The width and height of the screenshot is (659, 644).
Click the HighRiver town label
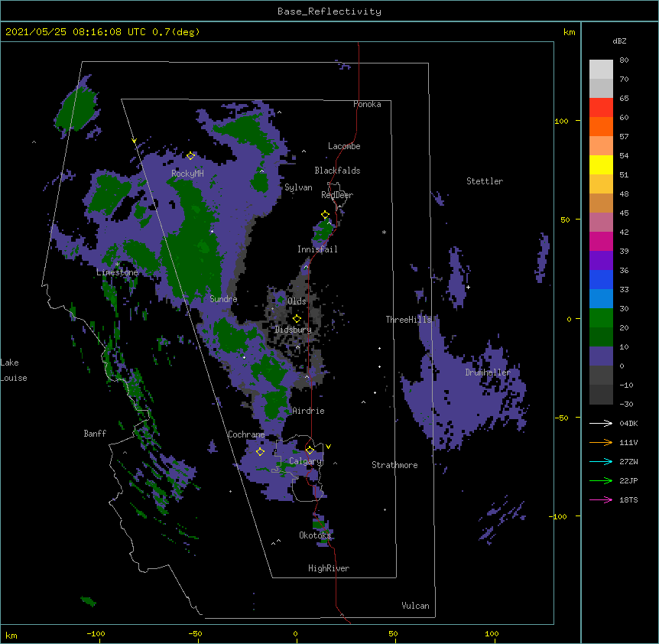[x=329, y=568]
